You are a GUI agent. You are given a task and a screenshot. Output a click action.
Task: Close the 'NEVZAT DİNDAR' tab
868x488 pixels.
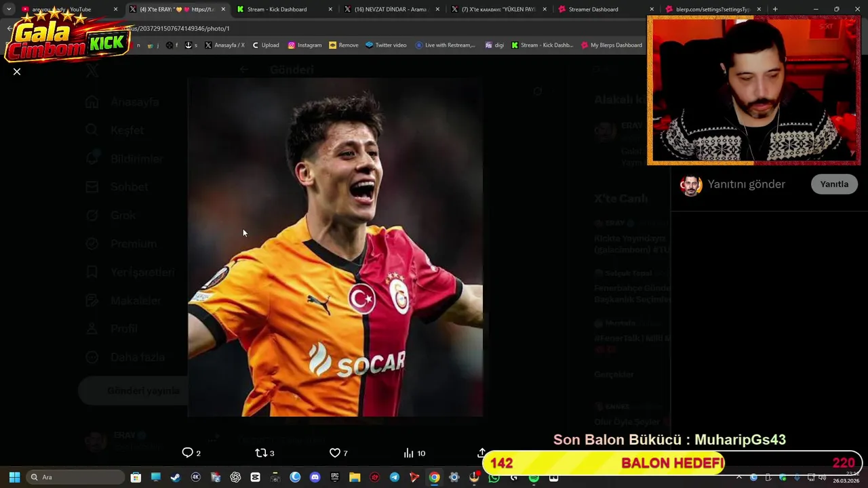[x=437, y=9]
